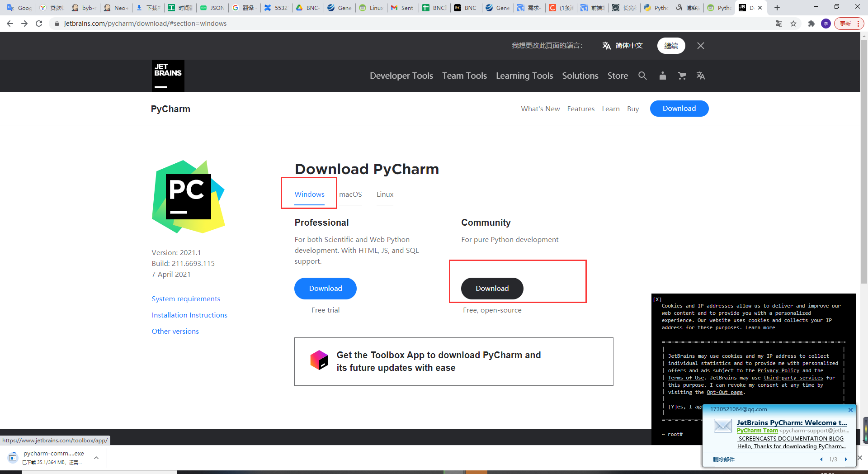Screen dimensions: 868x474
Task: Select the macOS tab
Action: 350,194
